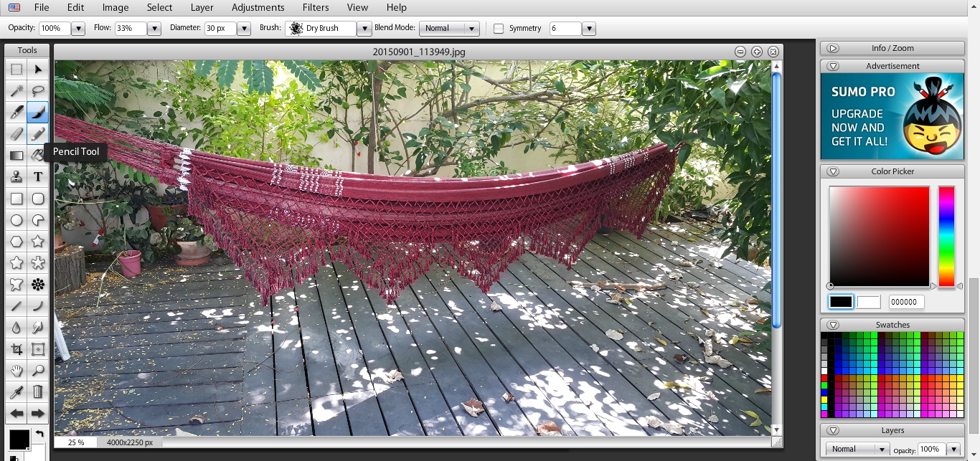Enable the Symmetry checkbox
The height and width of the screenshot is (461, 980).
[499, 29]
